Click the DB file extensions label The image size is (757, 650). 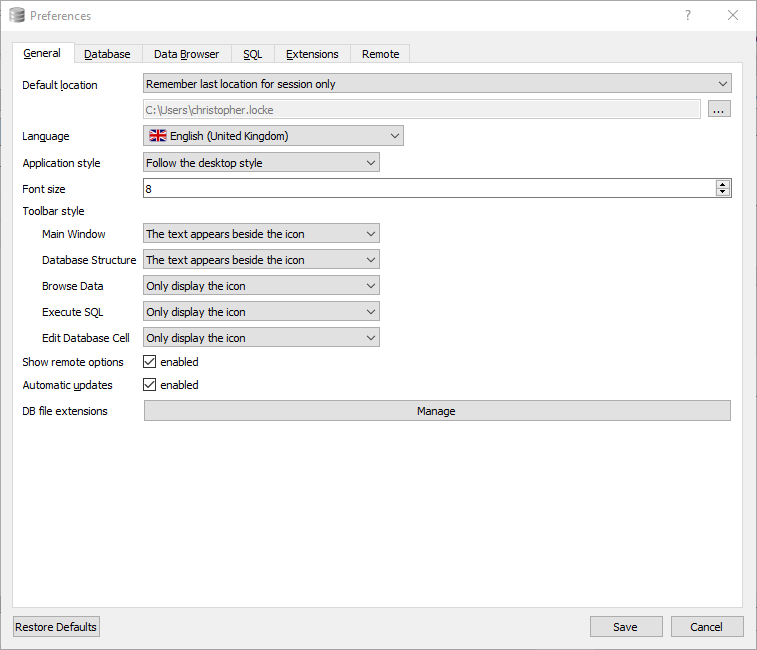[65, 411]
